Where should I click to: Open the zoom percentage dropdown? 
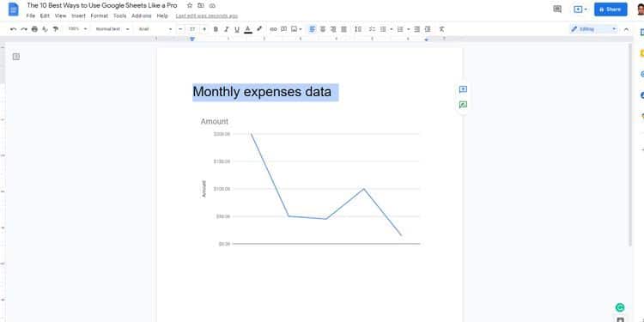[77, 29]
